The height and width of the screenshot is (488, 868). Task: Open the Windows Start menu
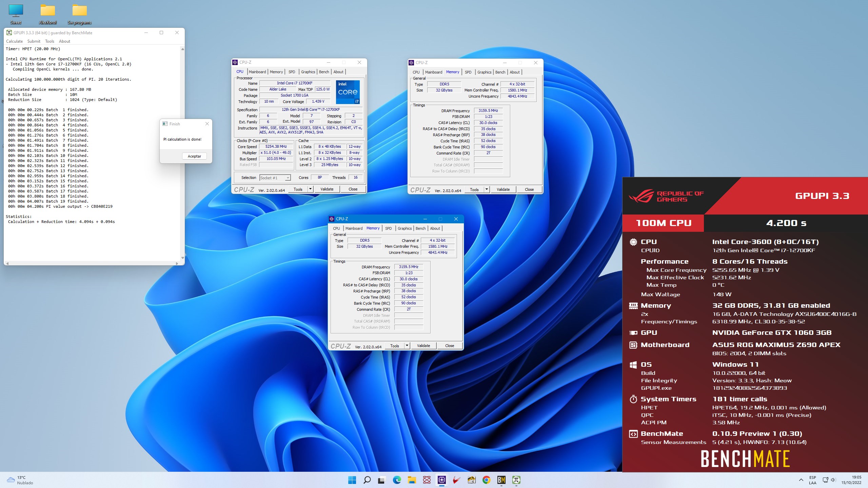pos(352,480)
